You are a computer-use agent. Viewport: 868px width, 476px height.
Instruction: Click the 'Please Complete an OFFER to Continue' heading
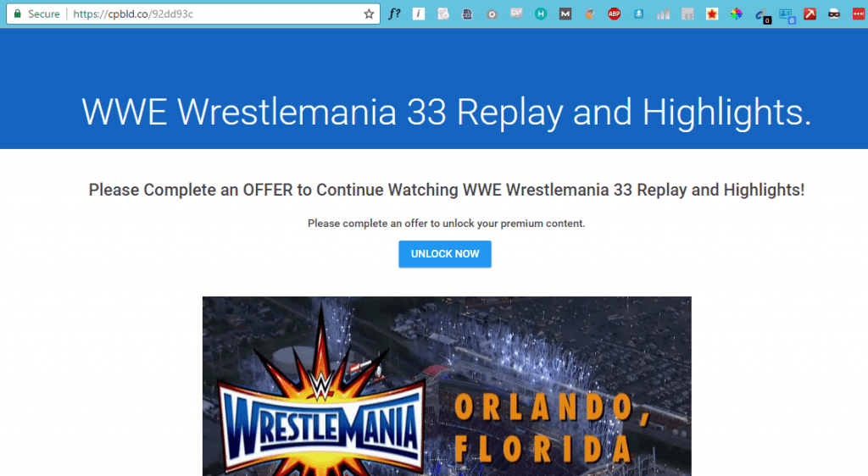(446, 191)
